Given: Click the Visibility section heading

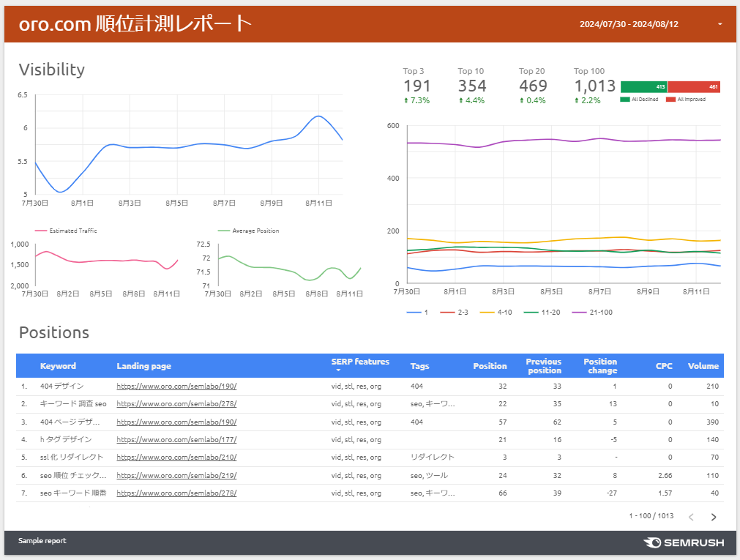Looking at the screenshot, I should (52, 70).
